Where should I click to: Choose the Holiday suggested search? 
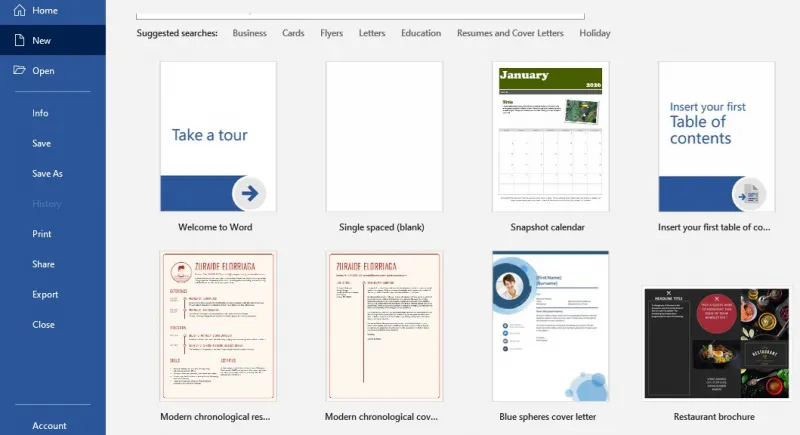point(595,33)
